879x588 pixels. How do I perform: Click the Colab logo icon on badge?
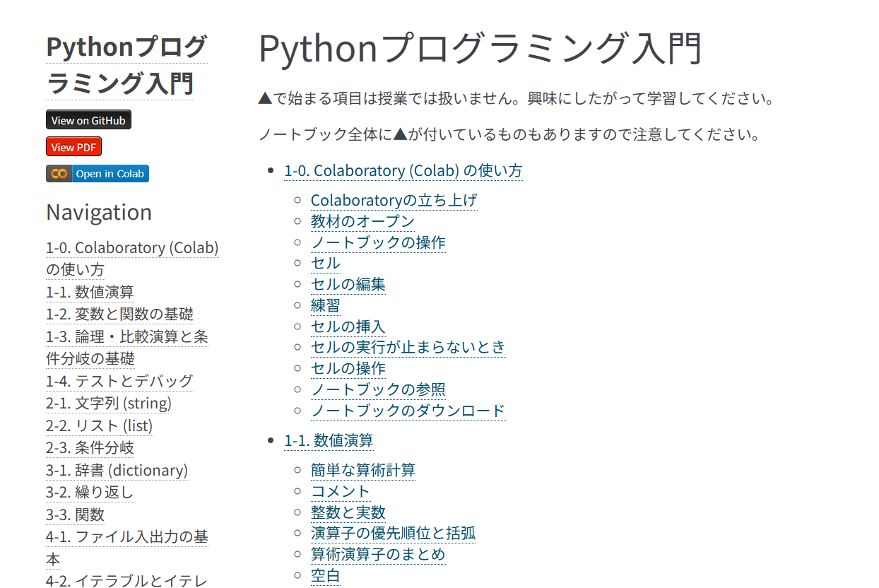pos(59,174)
